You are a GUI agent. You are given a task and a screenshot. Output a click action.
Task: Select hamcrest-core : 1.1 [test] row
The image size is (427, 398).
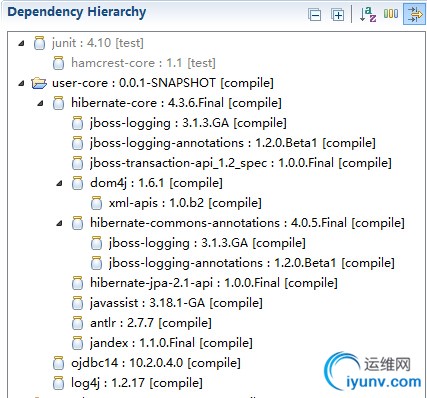point(143,63)
